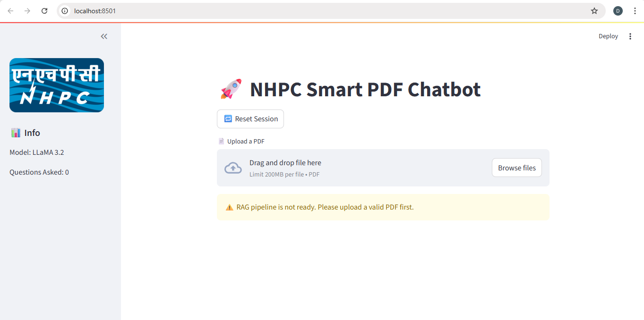Open Streamlit three-dot main menu
This screenshot has width=644, height=320.
click(630, 36)
